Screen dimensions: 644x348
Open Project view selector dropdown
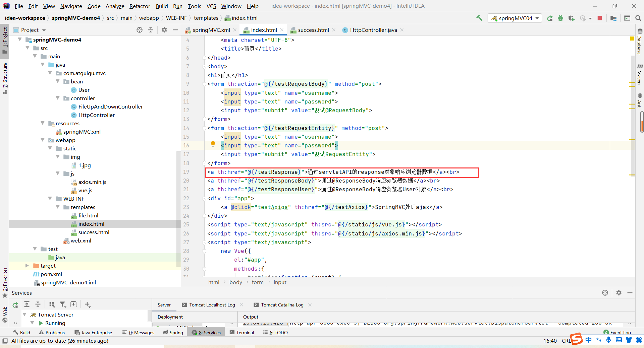(30, 30)
